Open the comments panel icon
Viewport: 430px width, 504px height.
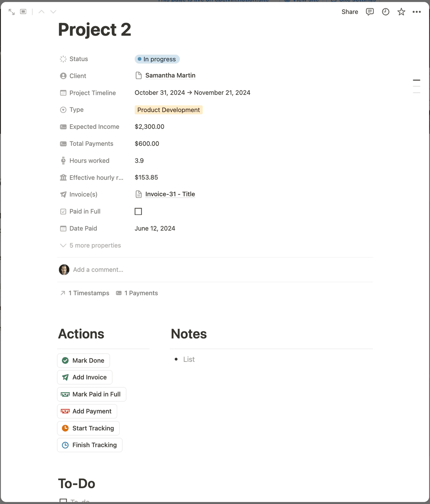(370, 12)
